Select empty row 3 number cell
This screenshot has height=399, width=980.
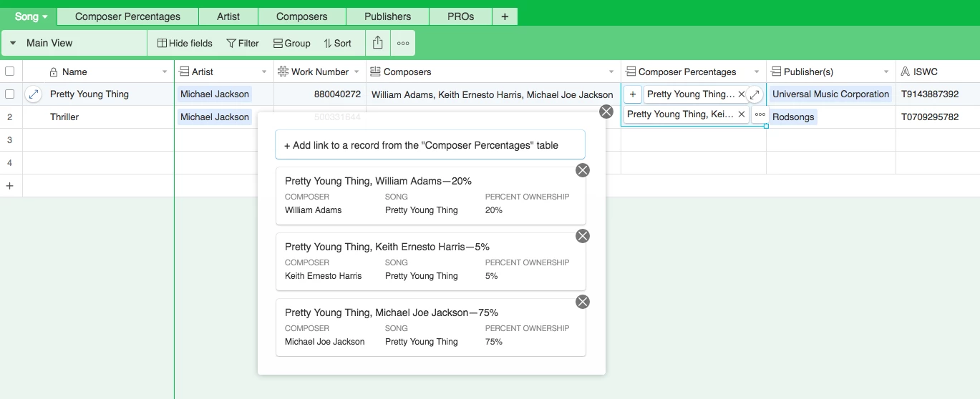coord(10,140)
